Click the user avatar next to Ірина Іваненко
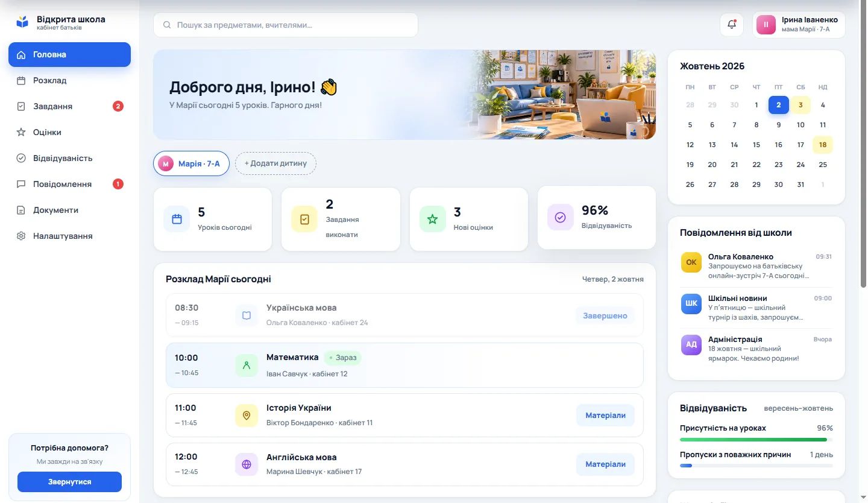This screenshot has height=503, width=868. [766, 25]
